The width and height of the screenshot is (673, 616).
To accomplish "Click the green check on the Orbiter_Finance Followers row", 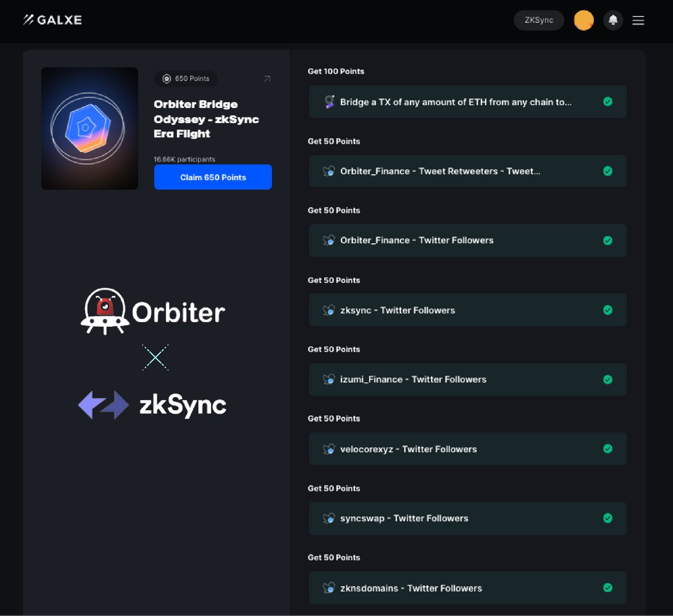I will 608,240.
